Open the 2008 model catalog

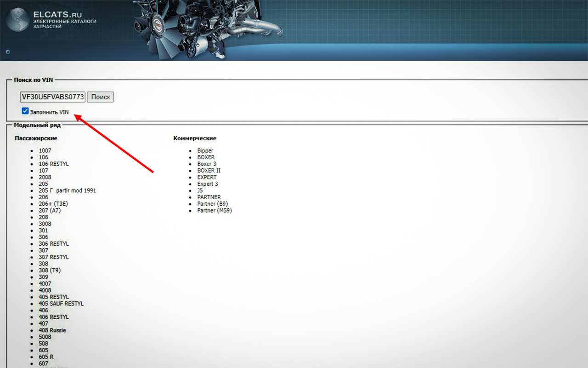[45, 177]
